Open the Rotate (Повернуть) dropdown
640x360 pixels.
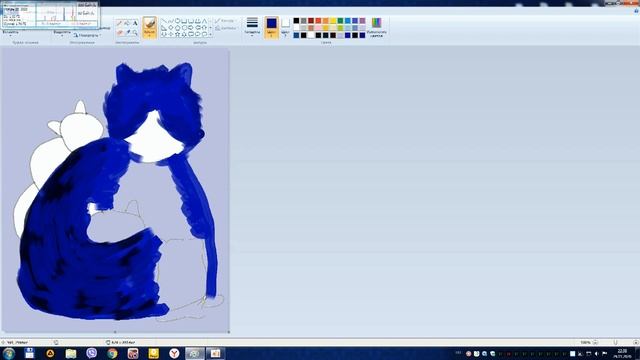coord(87,36)
